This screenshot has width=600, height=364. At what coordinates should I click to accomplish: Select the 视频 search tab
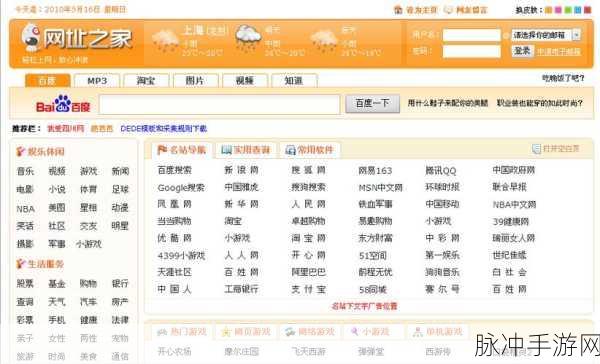tap(245, 81)
